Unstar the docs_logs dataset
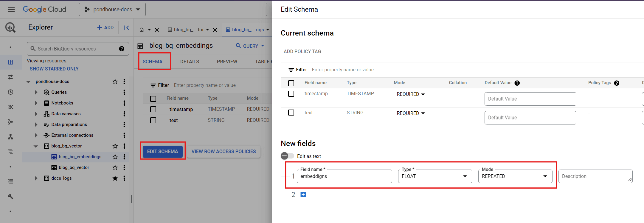Screen dimensions: 644x223 (x=115, y=178)
